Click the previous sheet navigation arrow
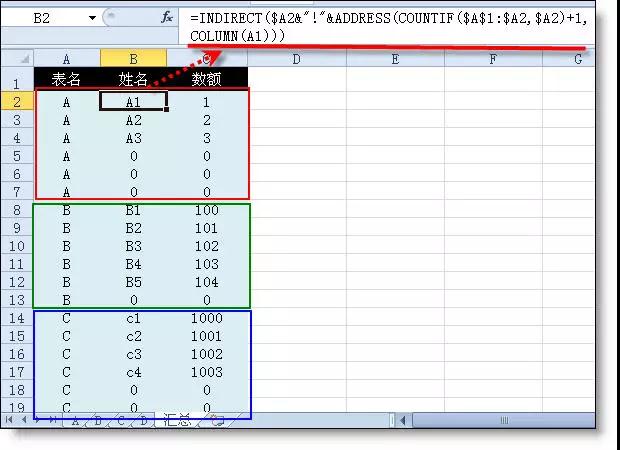Image resolution: width=620 pixels, height=450 pixels. tap(24, 420)
